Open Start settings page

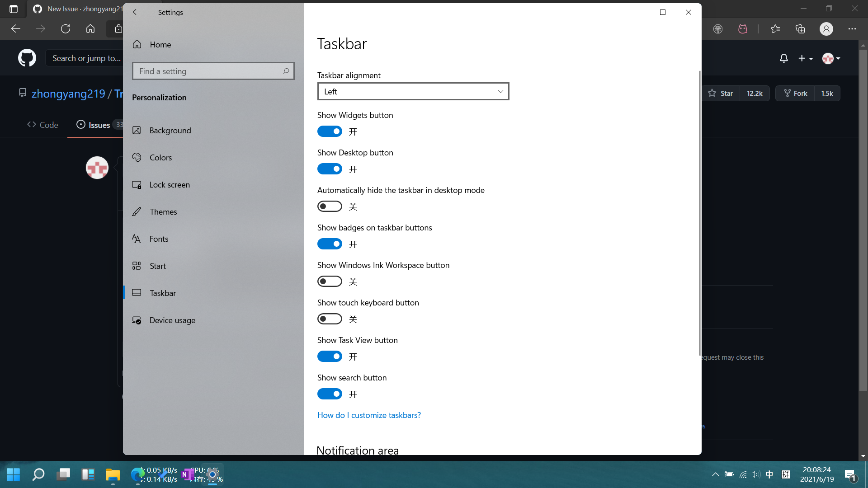213,266
